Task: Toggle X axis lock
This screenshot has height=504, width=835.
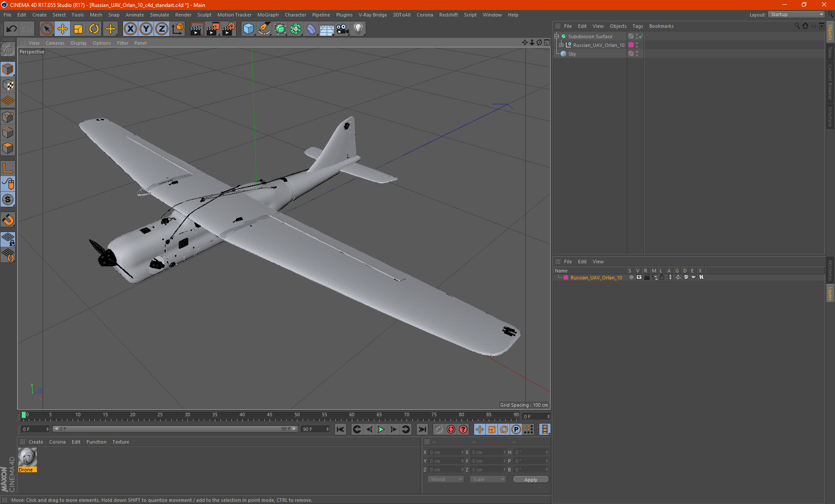Action: coord(130,29)
